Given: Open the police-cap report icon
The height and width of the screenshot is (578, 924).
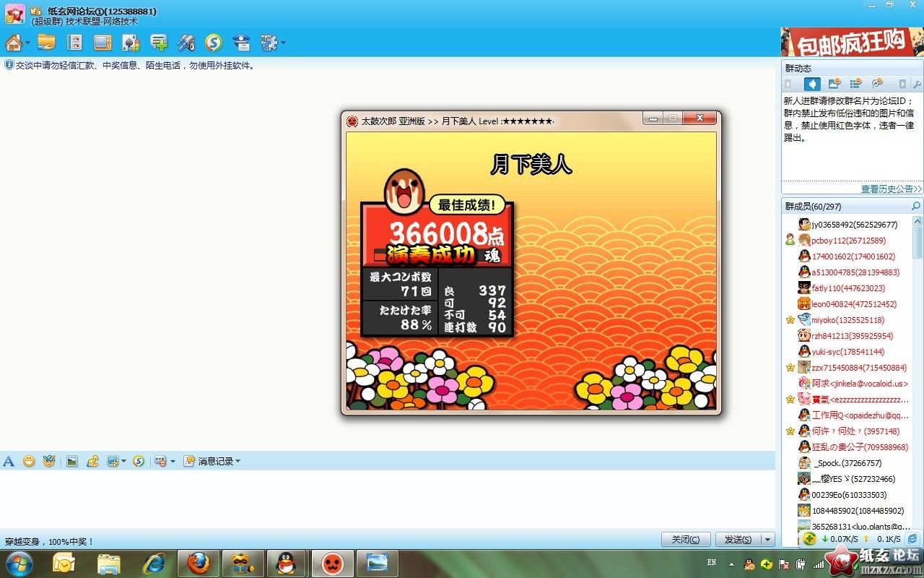Looking at the screenshot, I should point(242,43).
